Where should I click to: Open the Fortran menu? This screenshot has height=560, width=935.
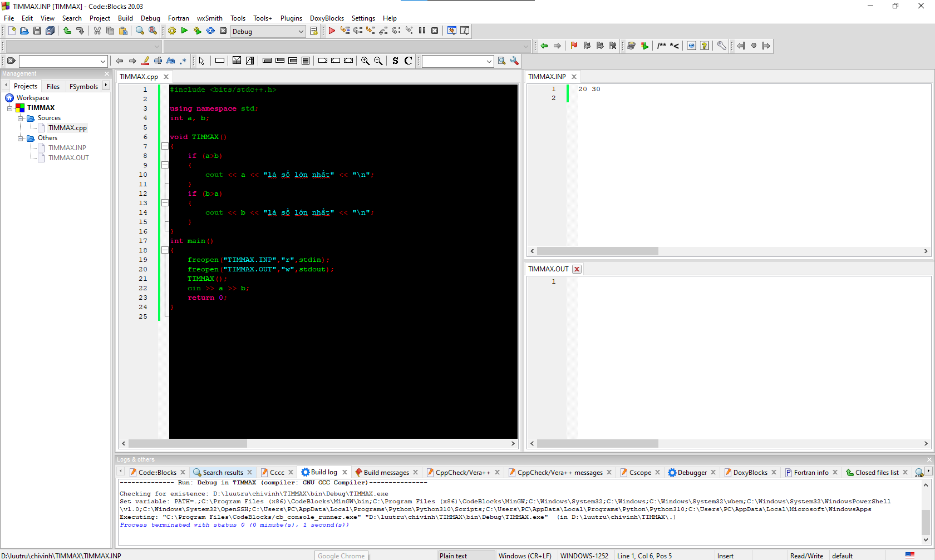[x=178, y=18]
